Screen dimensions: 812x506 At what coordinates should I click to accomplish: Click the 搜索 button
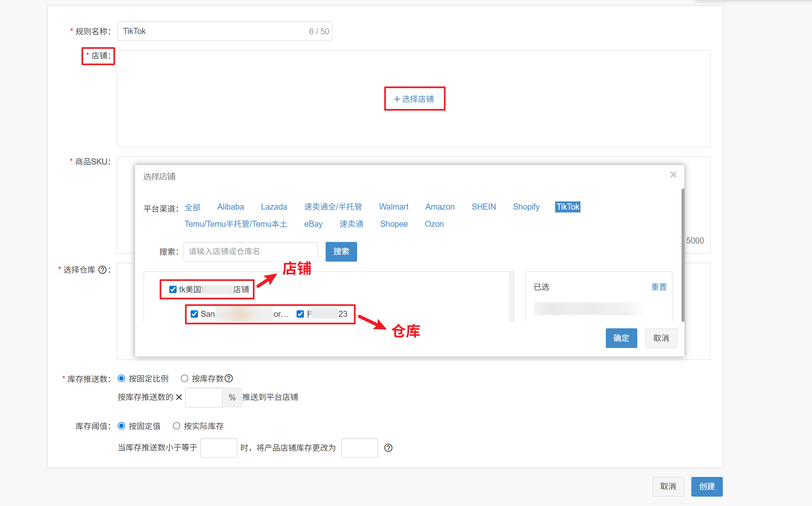pyautogui.click(x=341, y=251)
